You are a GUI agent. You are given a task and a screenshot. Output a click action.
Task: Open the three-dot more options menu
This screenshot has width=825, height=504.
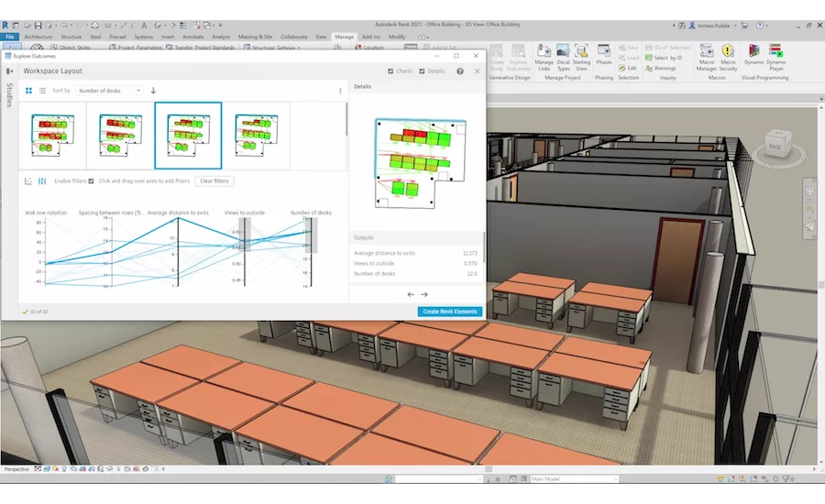coord(340,91)
